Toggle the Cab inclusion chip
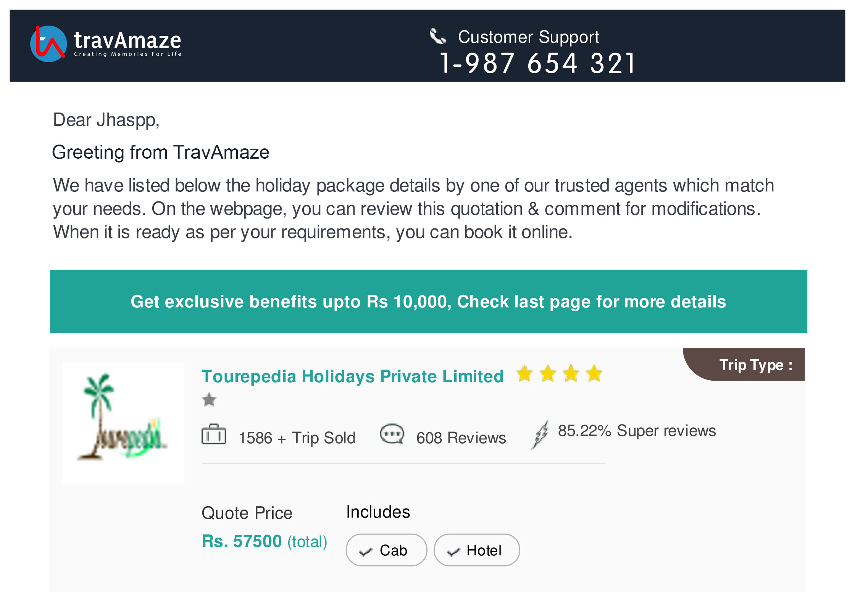 tap(386, 550)
